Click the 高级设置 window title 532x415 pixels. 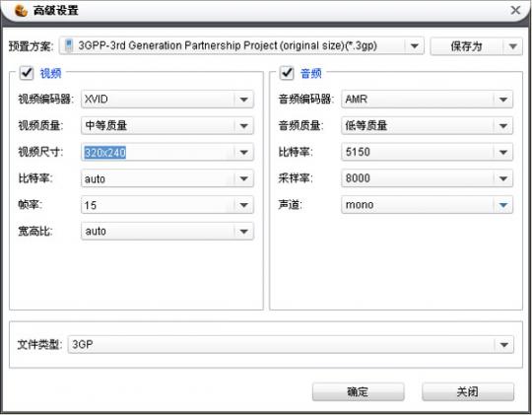55,10
